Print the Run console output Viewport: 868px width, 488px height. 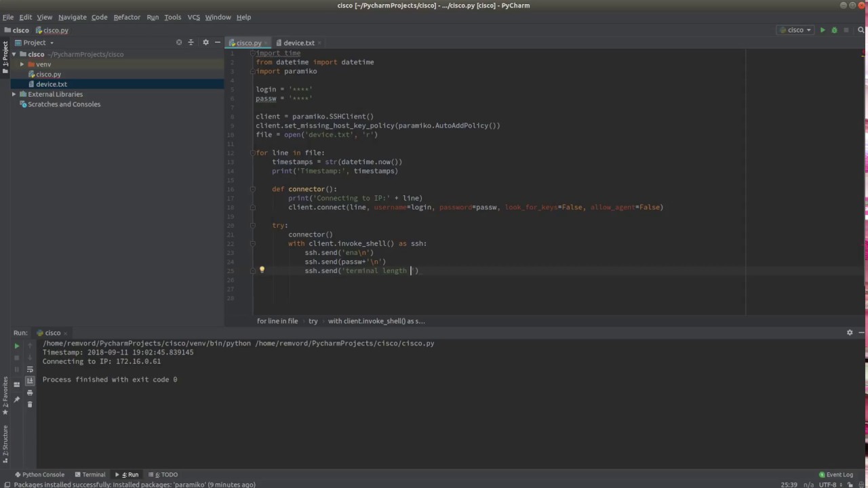[30, 392]
